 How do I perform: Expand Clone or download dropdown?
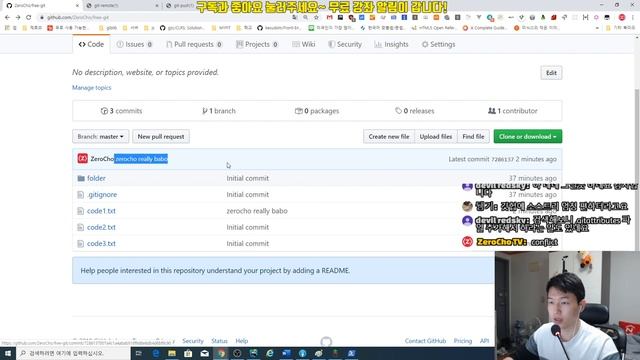point(527,136)
